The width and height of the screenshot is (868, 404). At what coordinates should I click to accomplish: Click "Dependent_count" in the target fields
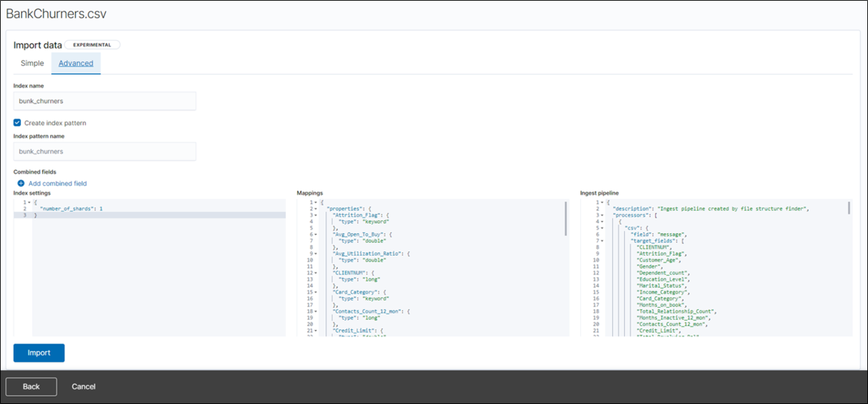pyautogui.click(x=664, y=273)
